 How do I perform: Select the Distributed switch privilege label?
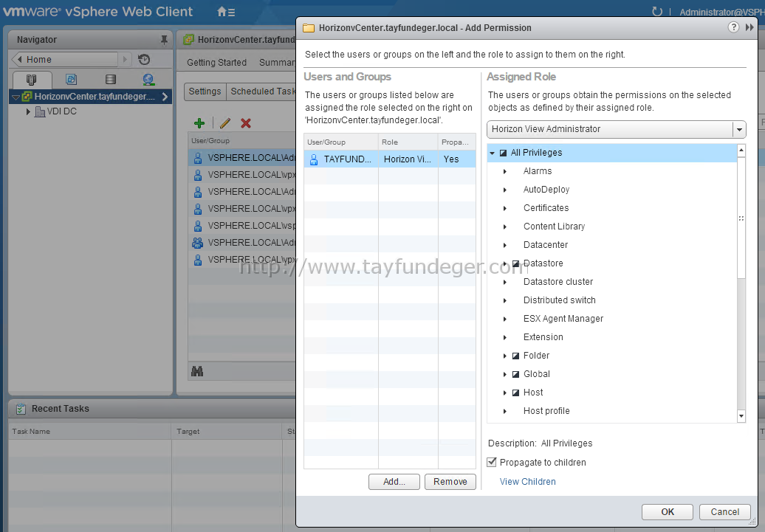pyautogui.click(x=560, y=300)
